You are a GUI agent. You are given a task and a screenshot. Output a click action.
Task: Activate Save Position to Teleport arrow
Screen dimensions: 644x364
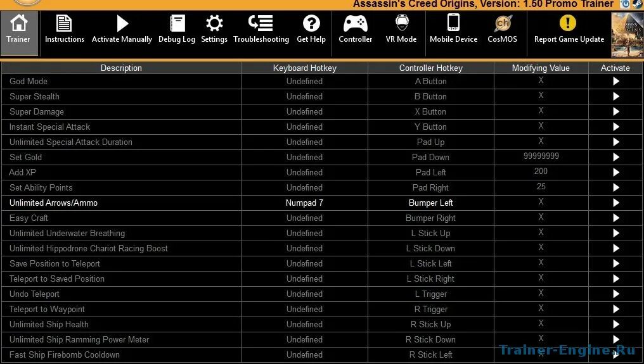click(x=615, y=263)
